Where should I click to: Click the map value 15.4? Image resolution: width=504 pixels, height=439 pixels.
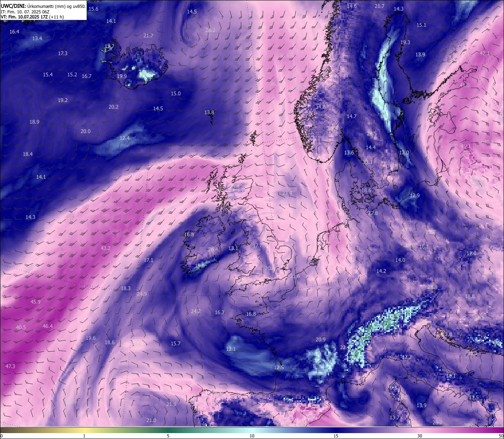coord(48,74)
